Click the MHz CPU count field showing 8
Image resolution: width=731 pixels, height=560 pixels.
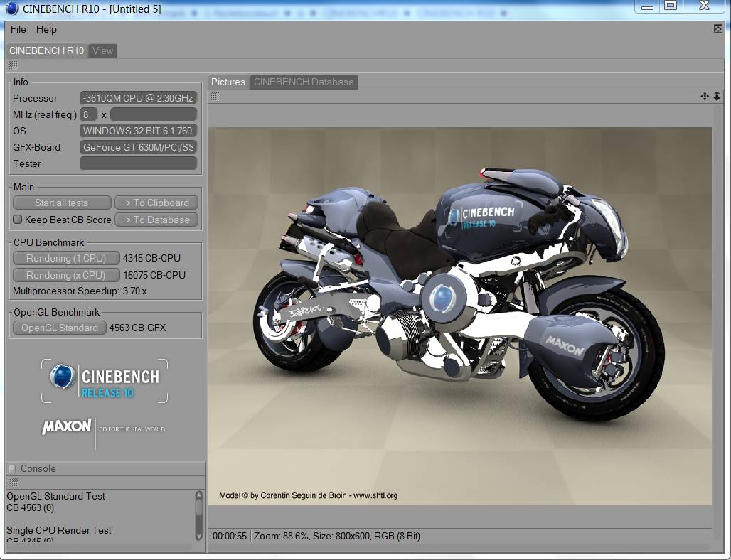88,114
